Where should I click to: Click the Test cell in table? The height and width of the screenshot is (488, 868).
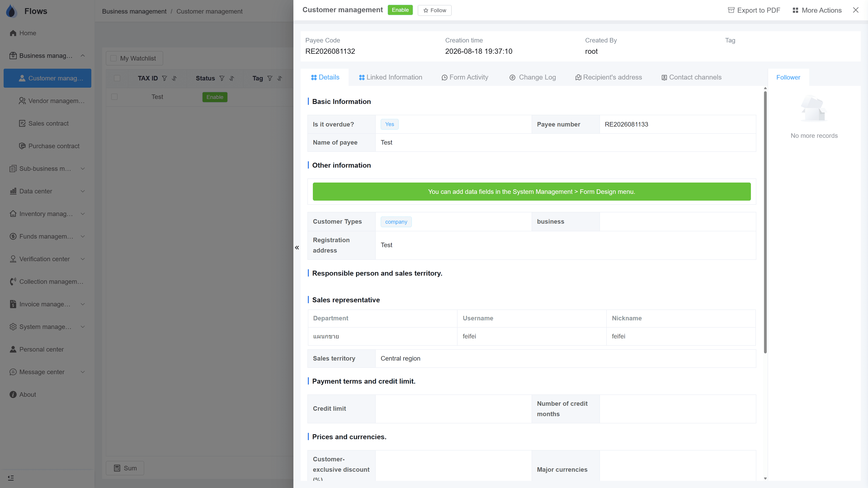click(x=157, y=97)
